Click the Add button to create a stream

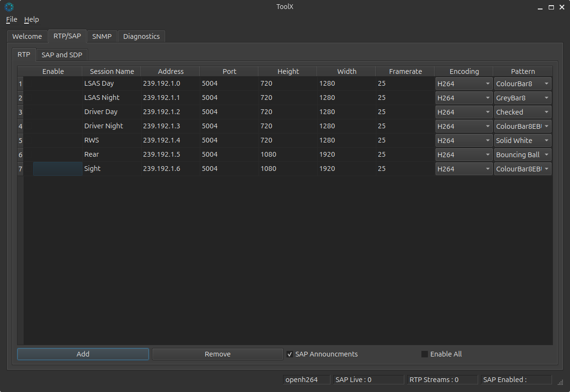82,354
